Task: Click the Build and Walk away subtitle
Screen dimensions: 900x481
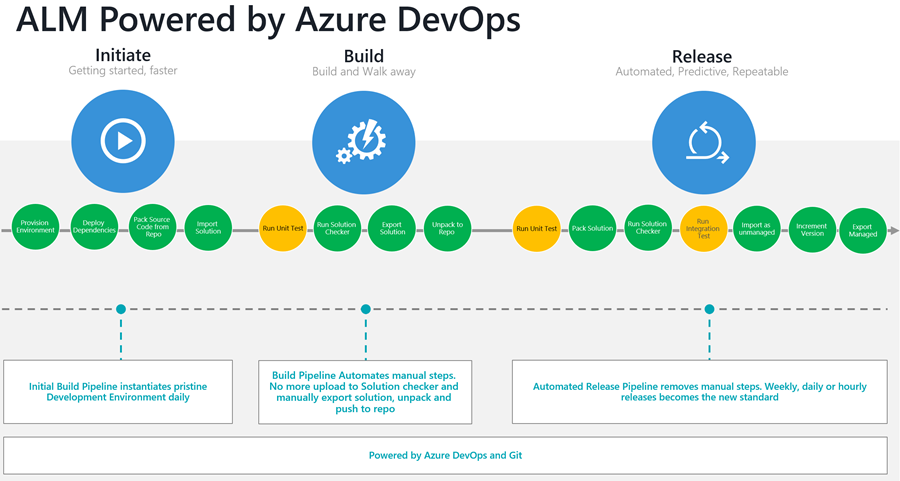Action: coord(364,72)
